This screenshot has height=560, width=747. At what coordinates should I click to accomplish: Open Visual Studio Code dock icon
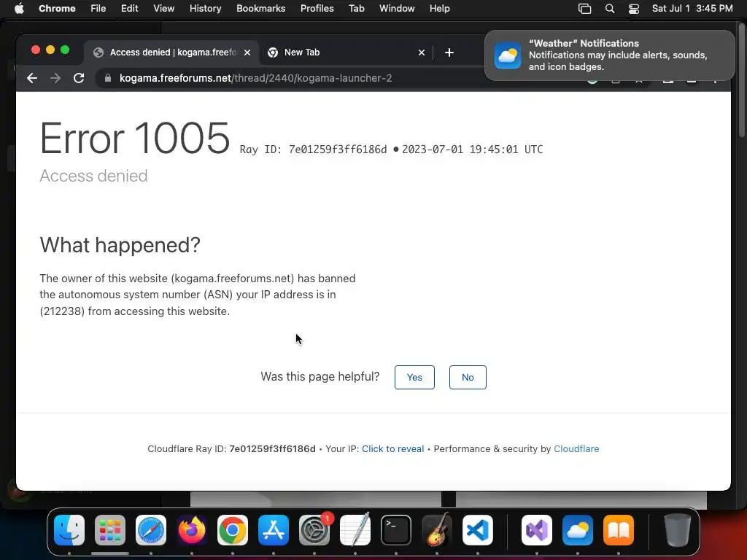coord(478,530)
